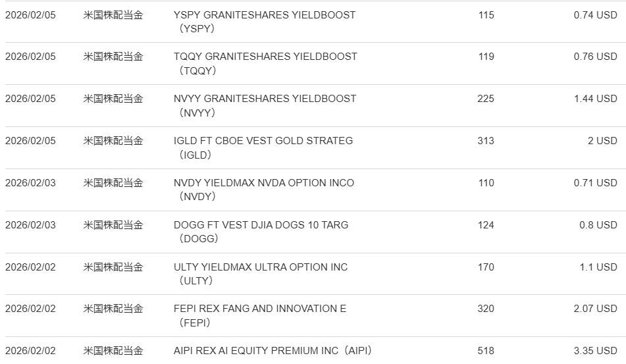Screen dimensions: 626x364
Task: Click the 0.74 USD dividend amount
Action: pyautogui.click(x=595, y=14)
